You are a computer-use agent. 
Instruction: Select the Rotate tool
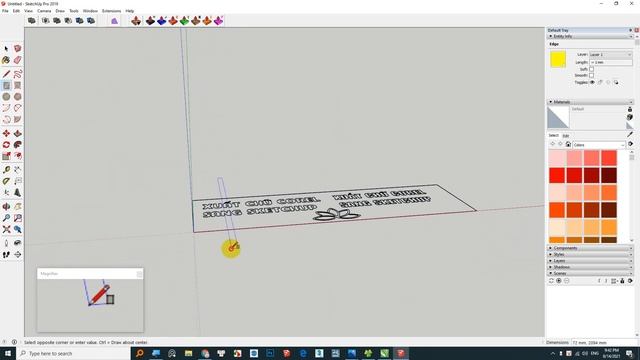point(6,145)
